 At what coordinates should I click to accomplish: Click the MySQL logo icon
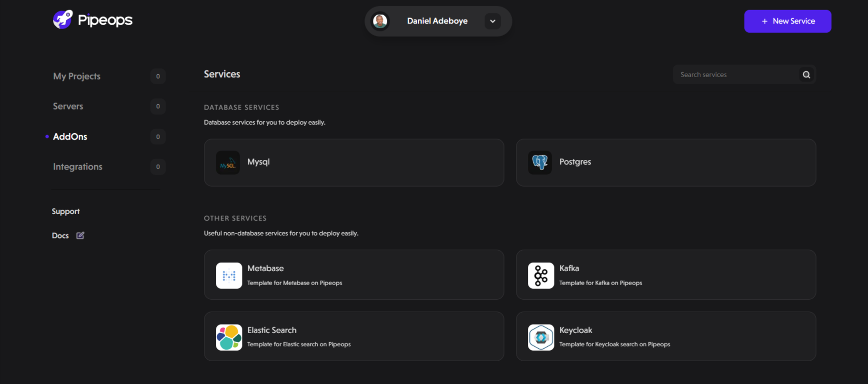pyautogui.click(x=228, y=163)
